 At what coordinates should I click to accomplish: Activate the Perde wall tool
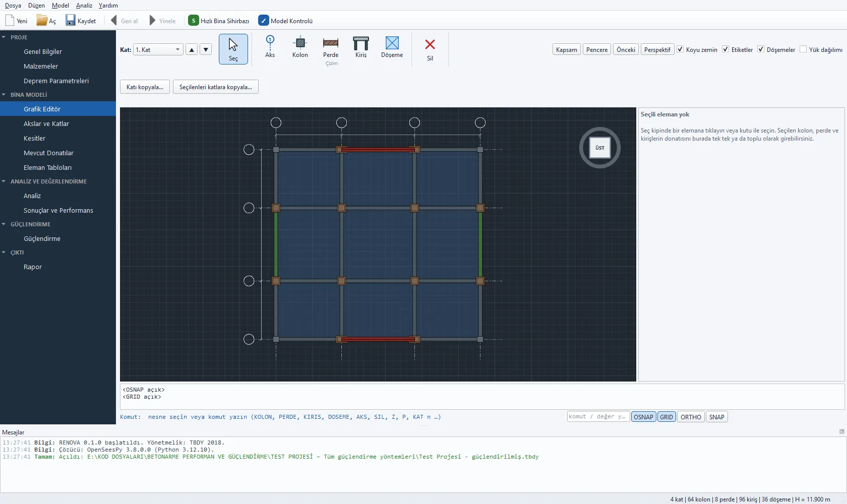click(x=331, y=48)
